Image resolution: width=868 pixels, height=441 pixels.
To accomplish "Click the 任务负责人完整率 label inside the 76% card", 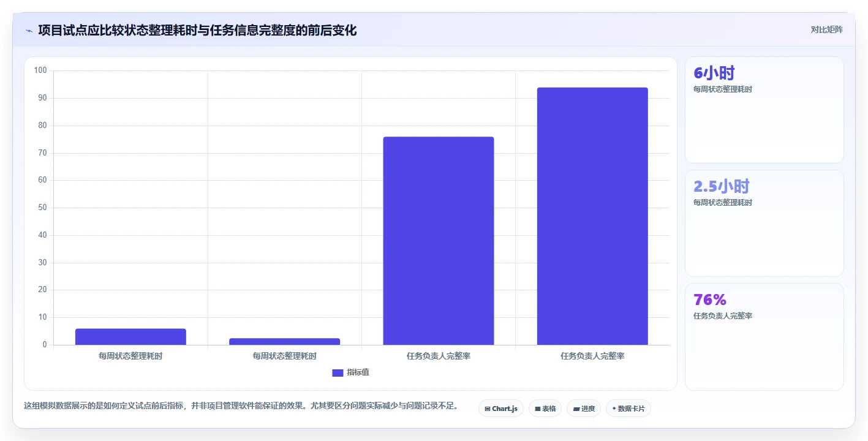I will coord(723,316).
